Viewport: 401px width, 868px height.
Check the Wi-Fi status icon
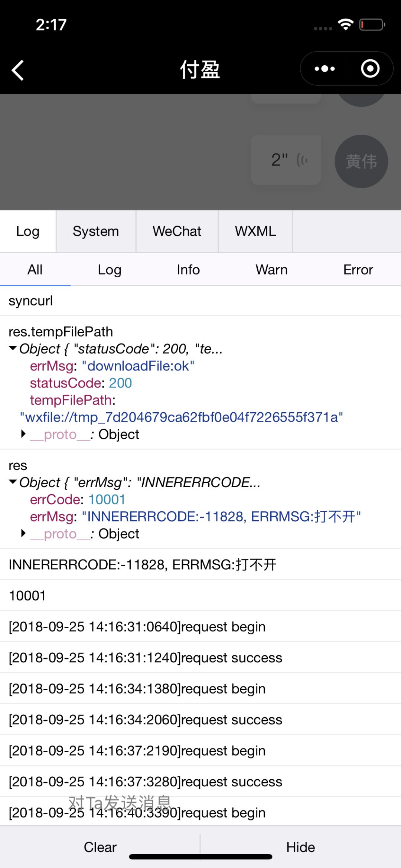[345, 24]
